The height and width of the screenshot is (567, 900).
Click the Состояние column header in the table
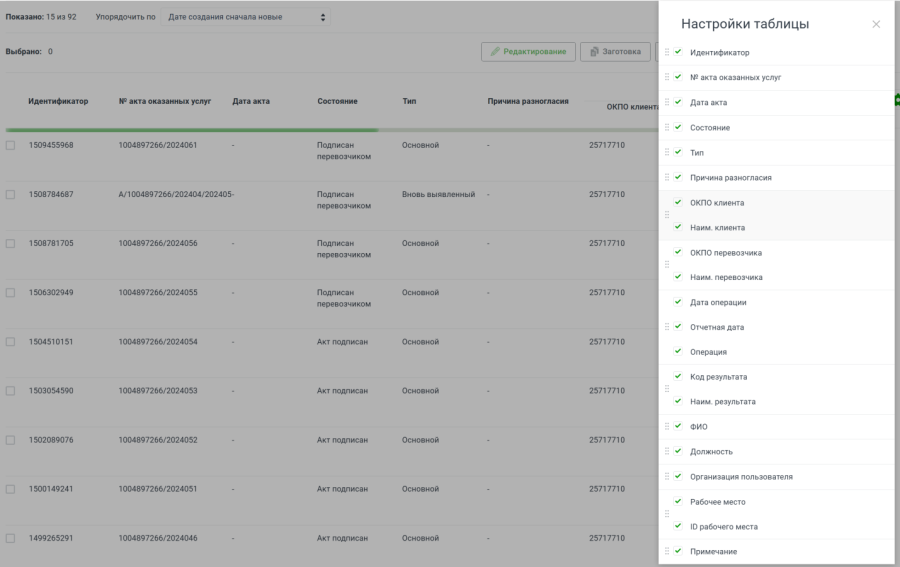337,101
